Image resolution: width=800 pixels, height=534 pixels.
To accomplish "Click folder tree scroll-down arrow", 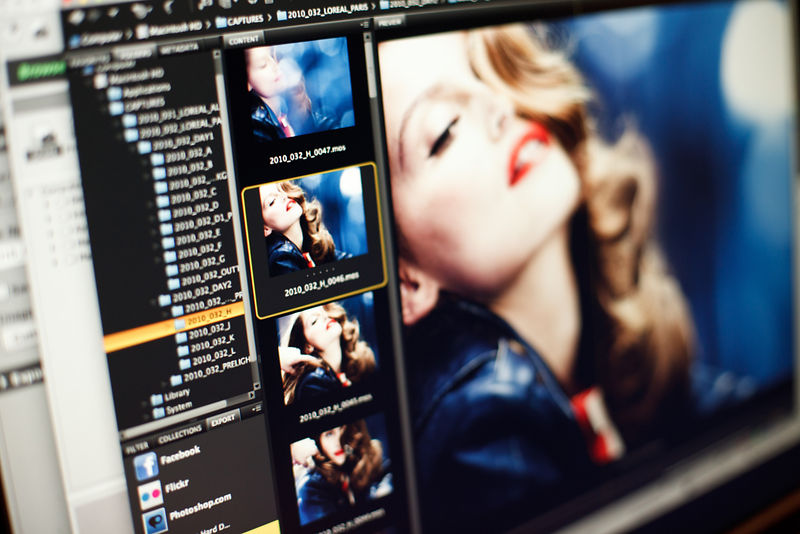I will pyautogui.click(x=256, y=386).
